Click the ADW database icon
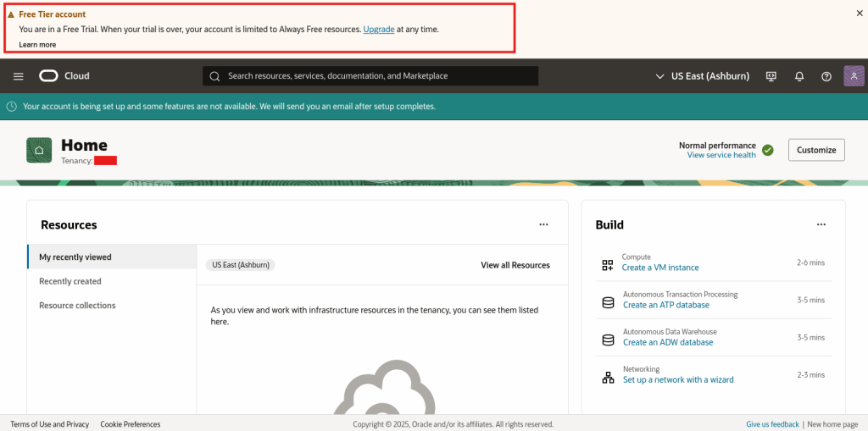The width and height of the screenshot is (868, 431). click(x=608, y=340)
